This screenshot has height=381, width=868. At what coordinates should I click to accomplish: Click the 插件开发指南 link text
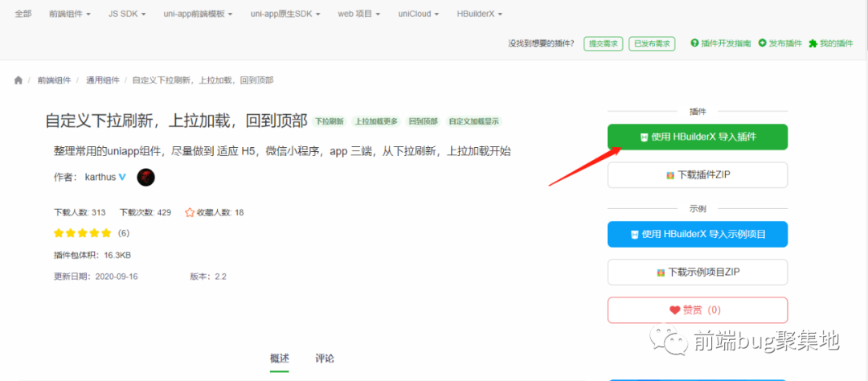726,43
